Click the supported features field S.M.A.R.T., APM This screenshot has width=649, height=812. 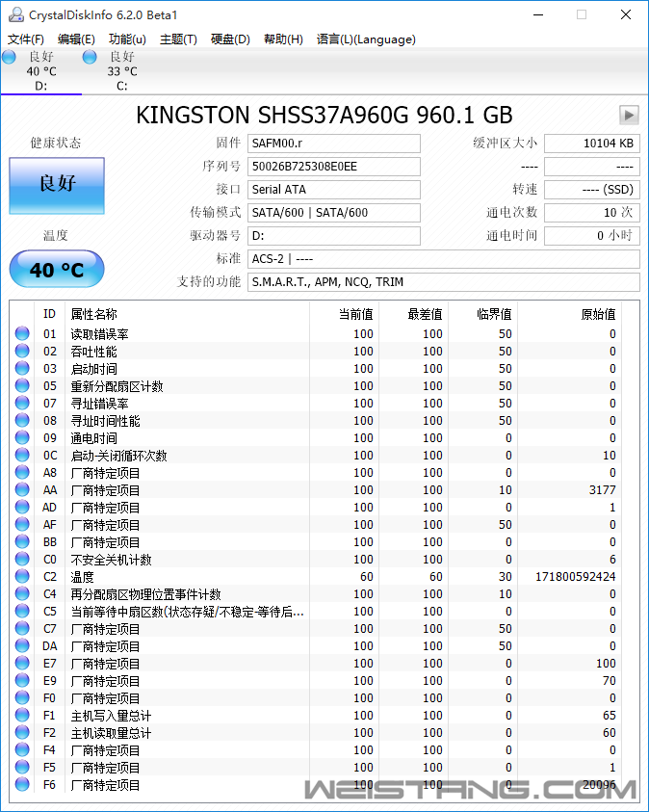[444, 282]
